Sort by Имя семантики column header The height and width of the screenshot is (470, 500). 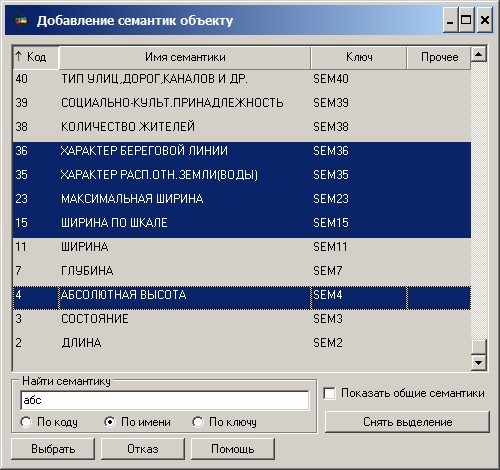pos(185,57)
